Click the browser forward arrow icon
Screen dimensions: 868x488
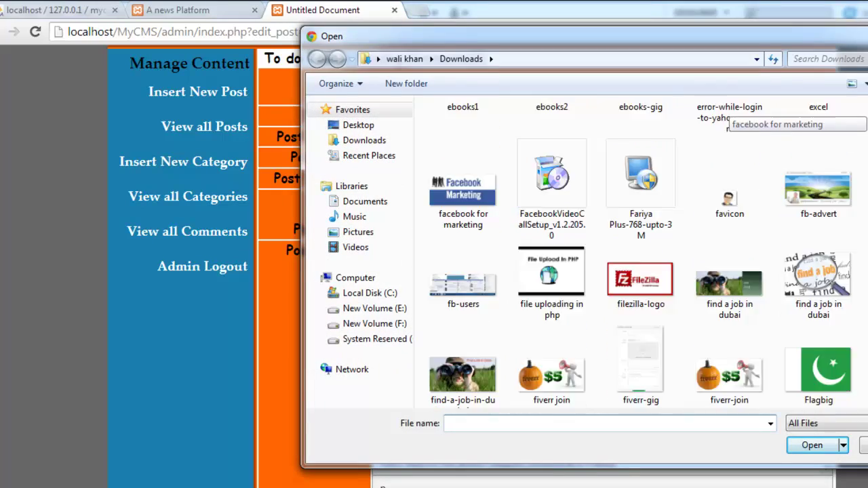[14, 31]
